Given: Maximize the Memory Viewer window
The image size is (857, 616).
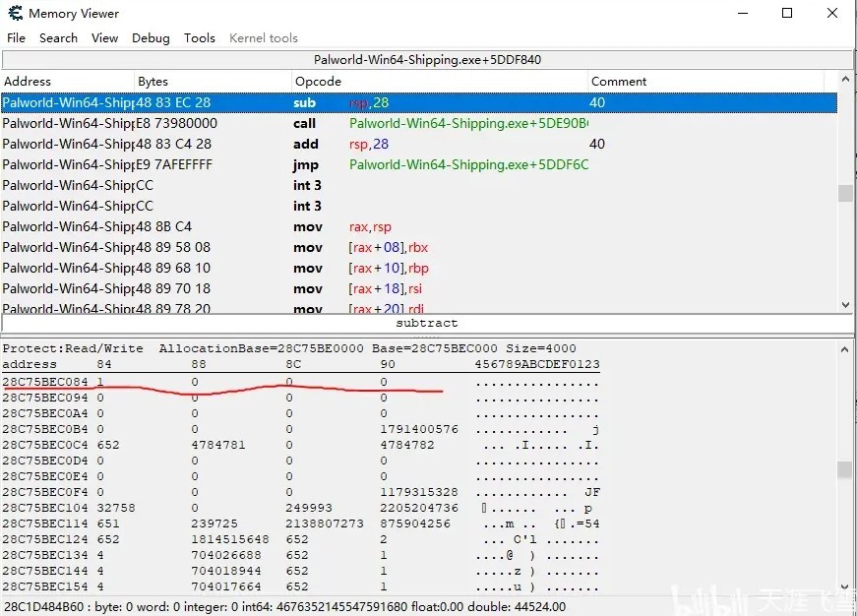Looking at the screenshot, I should point(787,13).
